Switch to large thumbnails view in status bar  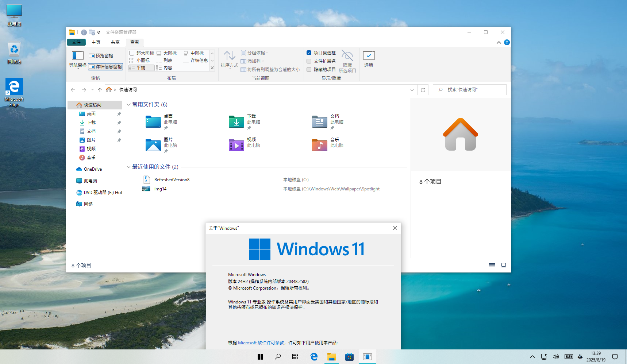(503, 265)
